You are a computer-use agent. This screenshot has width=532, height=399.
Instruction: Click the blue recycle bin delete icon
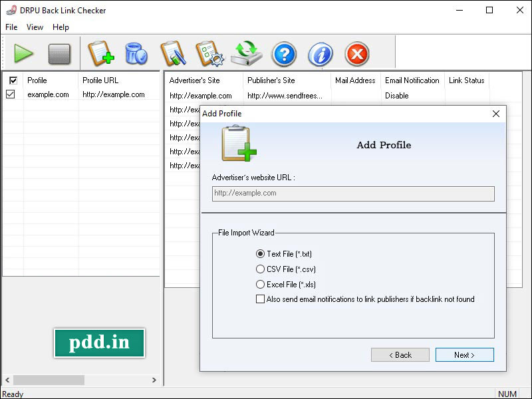coord(136,53)
